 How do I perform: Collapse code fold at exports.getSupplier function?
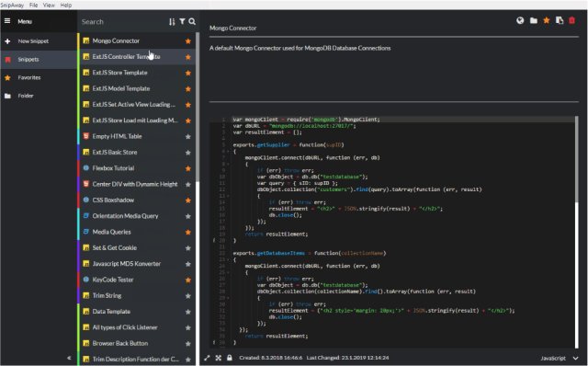(x=228, y=151)
